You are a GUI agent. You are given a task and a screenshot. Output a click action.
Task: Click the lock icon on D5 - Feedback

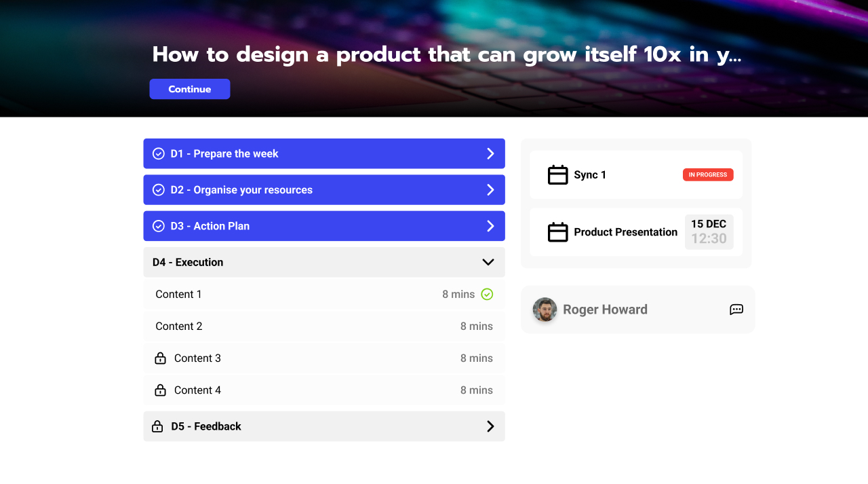pos(157,426)
